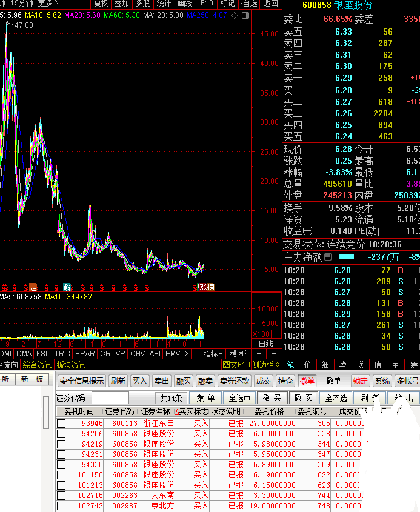The width and height of the screenshot is (420, 512).
Task: Click the red 锁定 lock button
Action: pos(360,381)
